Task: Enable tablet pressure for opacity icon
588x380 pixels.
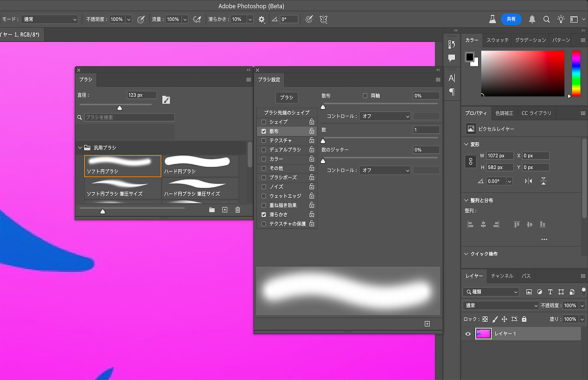Action: [141, 19]
